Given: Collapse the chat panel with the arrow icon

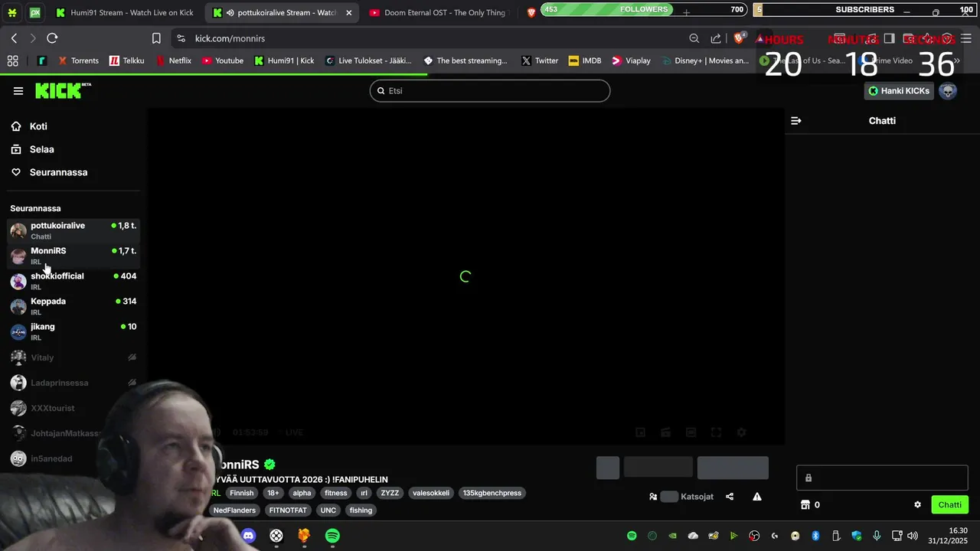Looking at the screenshot, I should pos(796,121).
